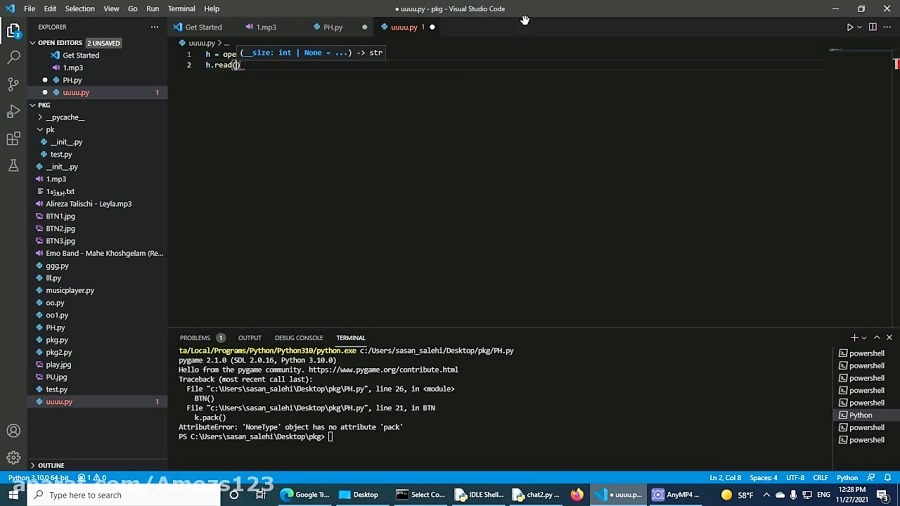Open Firefox from the taskbar
The width and height of the screenshot is (900, 506).
(x=577, y=495)
